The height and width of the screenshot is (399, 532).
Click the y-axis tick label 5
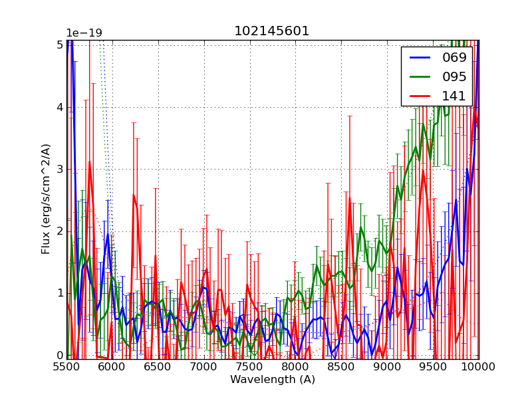click(60, 45)
